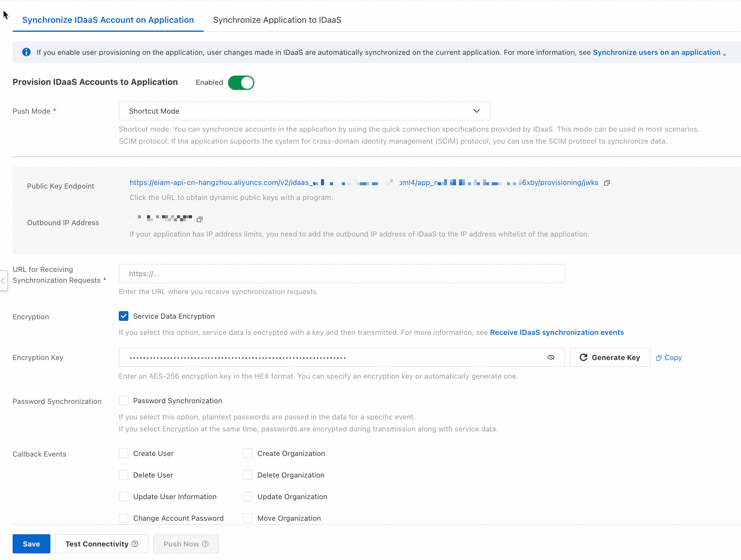This screenshot has height=560, width=741.
Task: Click the Save button
Action: click(31, 544)
